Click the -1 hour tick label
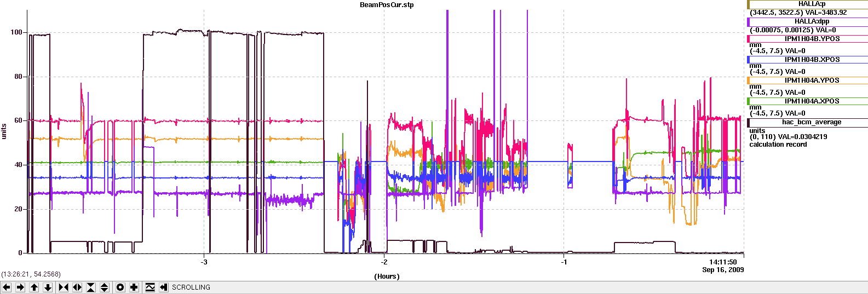The image size is (868, 294). [564, 262]
